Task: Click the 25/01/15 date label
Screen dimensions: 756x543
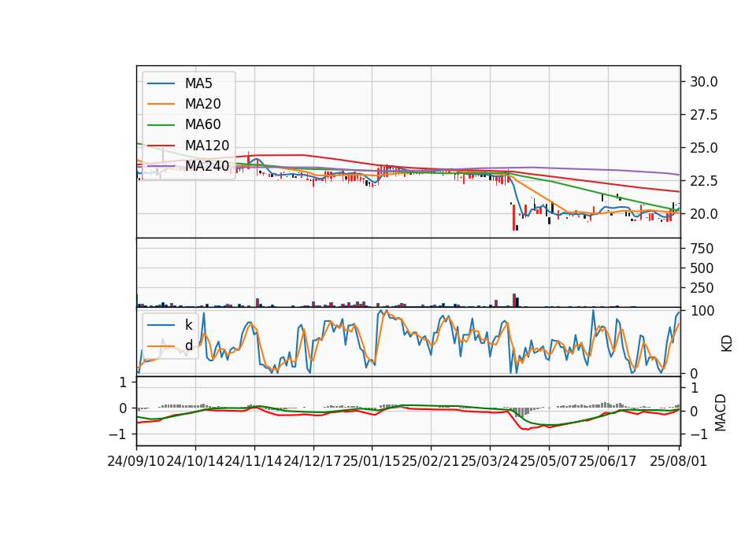Action: pyautogui.click(x=372, y=461)
